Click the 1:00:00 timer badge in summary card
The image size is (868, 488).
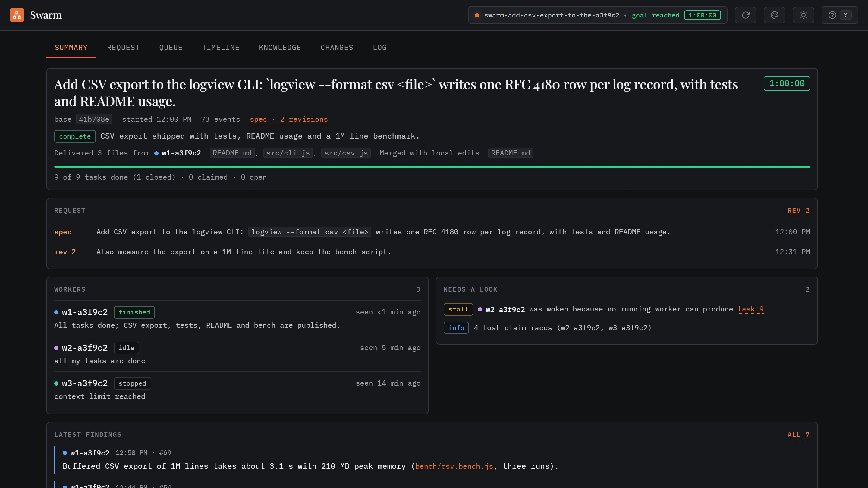point(787,83)
